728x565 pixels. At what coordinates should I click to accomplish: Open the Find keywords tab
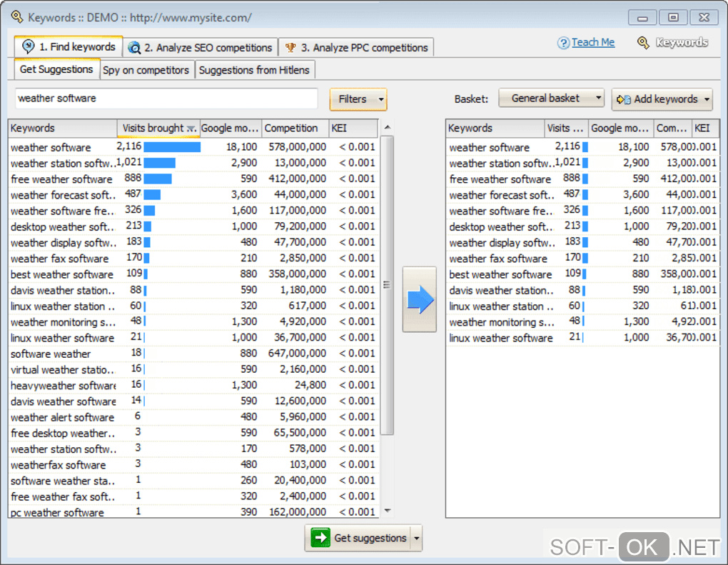(x=69, y=47)
